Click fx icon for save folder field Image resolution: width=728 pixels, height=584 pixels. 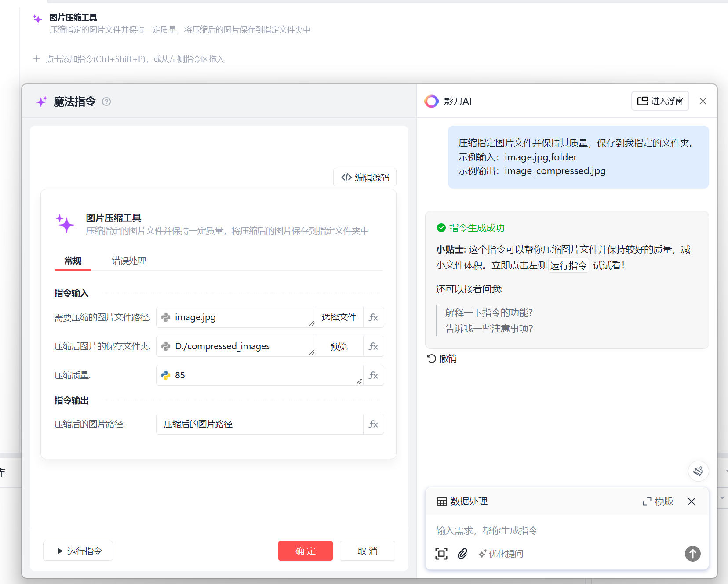click(373, 346)
